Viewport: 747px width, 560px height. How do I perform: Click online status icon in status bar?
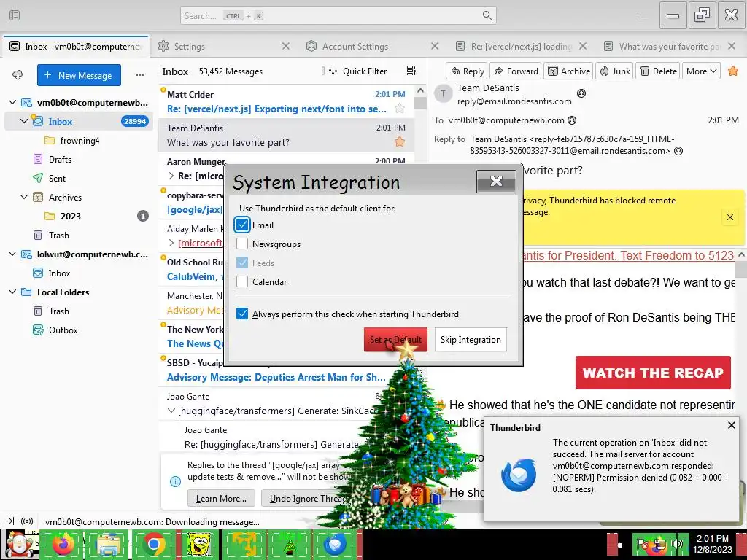point(27,521)
